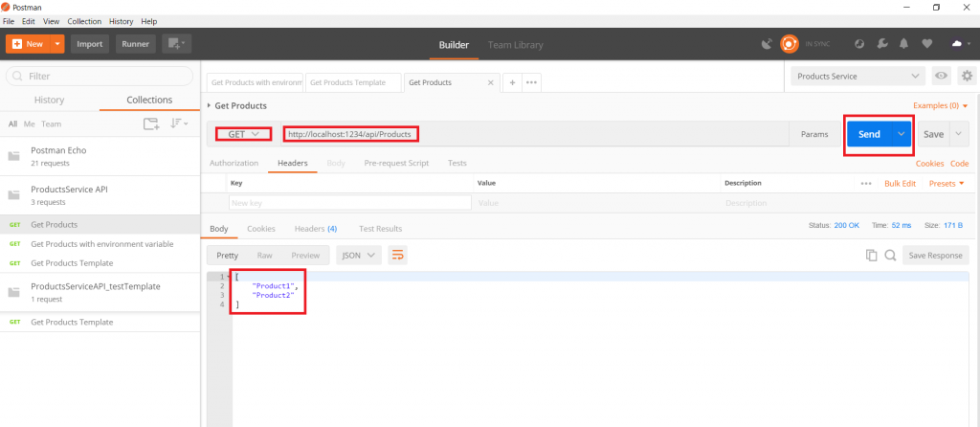Open the Send button dropdown arrow
Viewport: 980px width, 427px height.
(x=902, y=134)
